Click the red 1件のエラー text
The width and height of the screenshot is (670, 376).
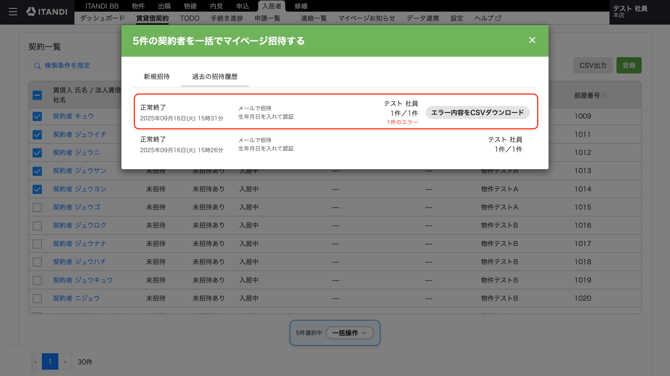pyautogui.click(x=402, y=123)
